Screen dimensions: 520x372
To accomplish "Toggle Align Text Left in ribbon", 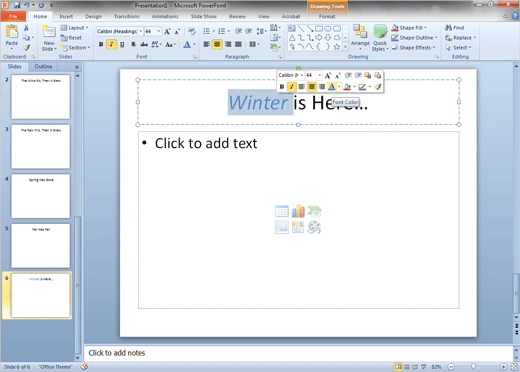I will pyautogui.click(x=207, y=44).
